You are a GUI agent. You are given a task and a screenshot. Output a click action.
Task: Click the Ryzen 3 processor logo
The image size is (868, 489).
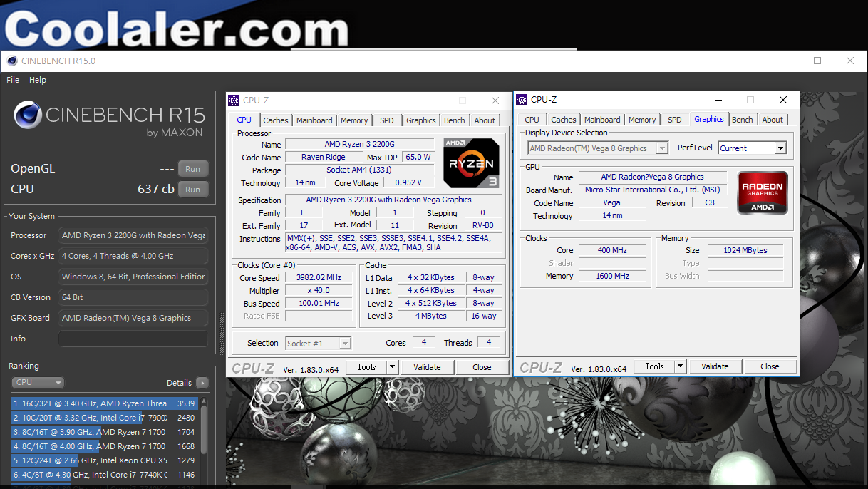pyautogui.click(x=471, y=163)
